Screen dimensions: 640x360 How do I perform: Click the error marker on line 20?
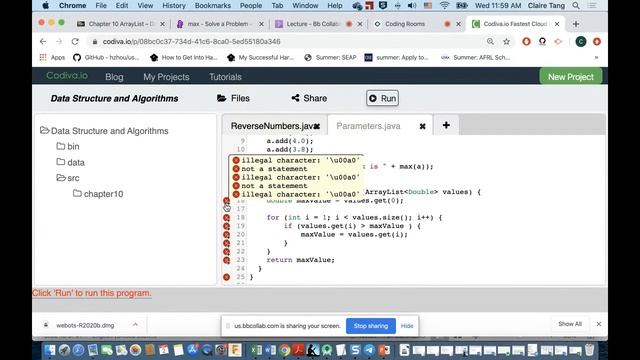227,235
